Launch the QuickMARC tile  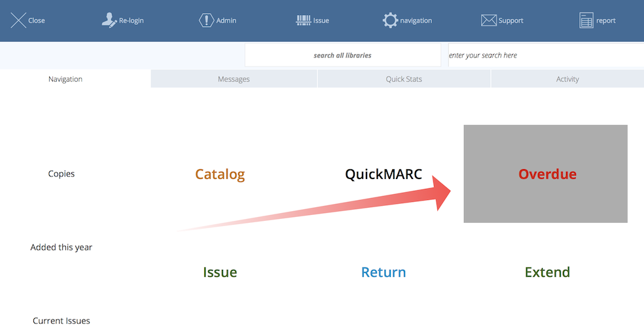(x=384, y=174)
